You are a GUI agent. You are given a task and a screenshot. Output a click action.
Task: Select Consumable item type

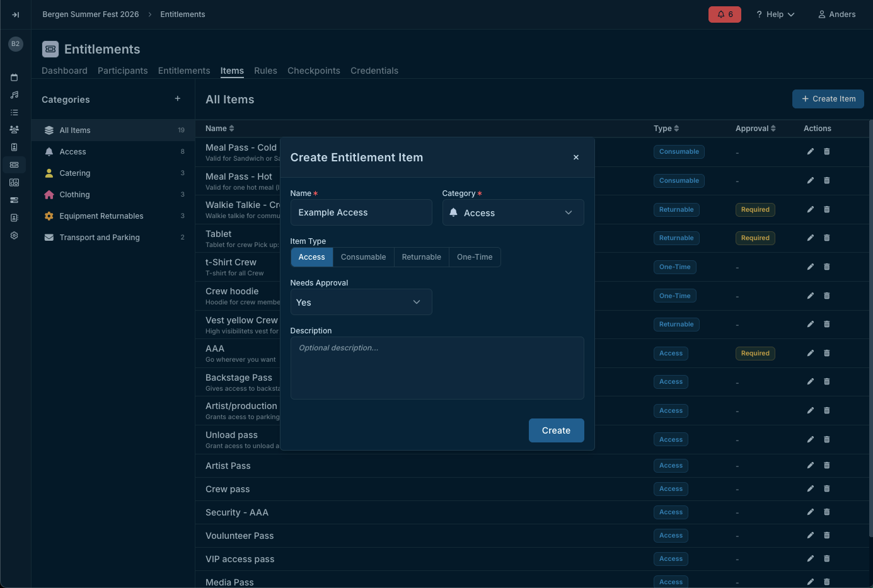[x=363, y=257]
